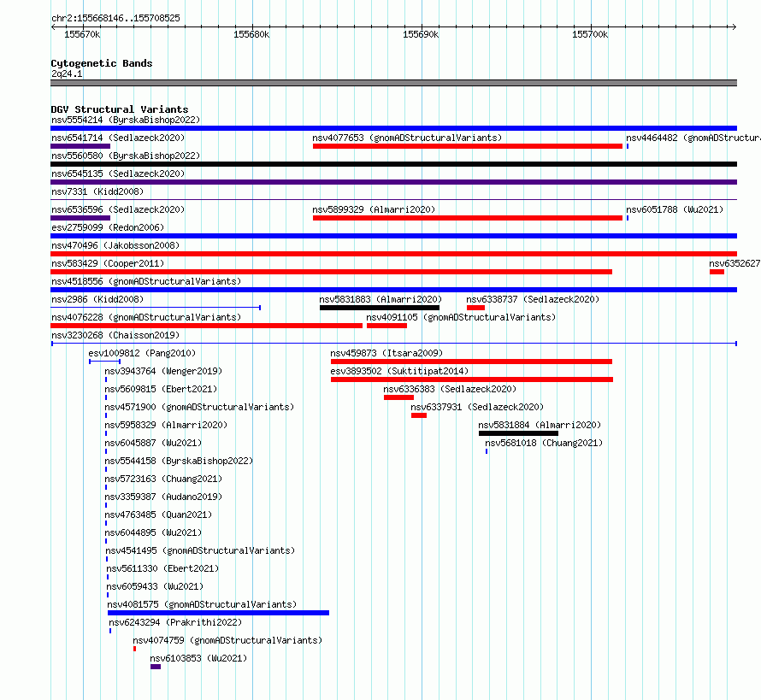
Task: Click the nsv4464482 variant label
Action: [x=693, y=138]
